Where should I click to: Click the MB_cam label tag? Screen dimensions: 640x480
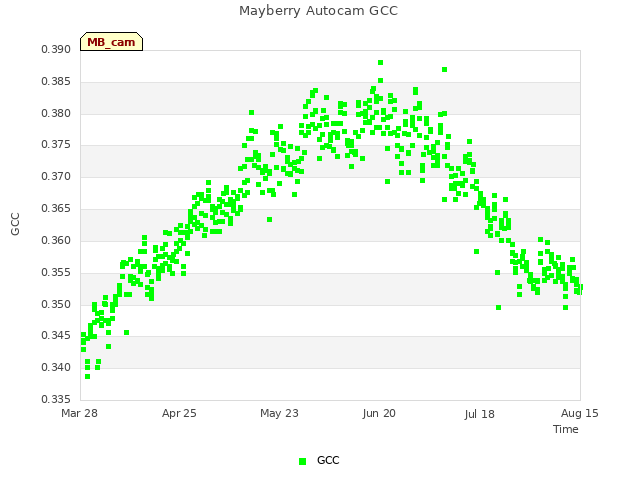111,42
